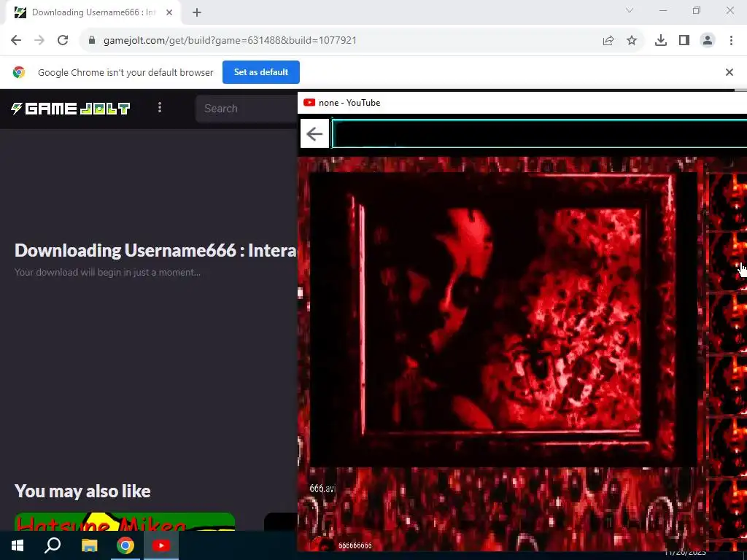Click the YouTube icon in the window title

point(309,102)
